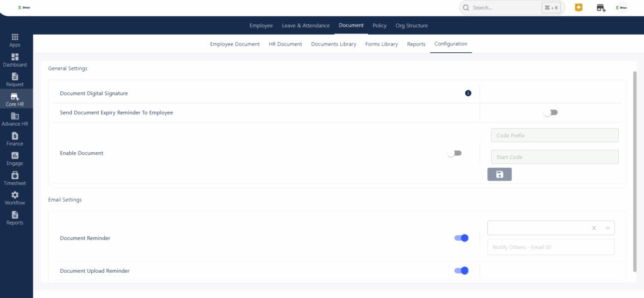644x298 pixels.
Task: Focus the Start Code field
Action: click(x=555, y=157)
